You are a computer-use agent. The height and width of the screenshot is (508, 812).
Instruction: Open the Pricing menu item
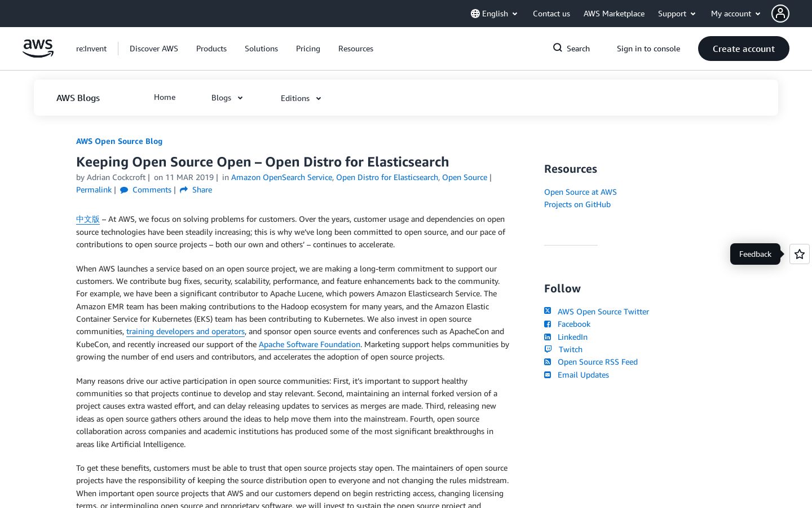[308, 49]
